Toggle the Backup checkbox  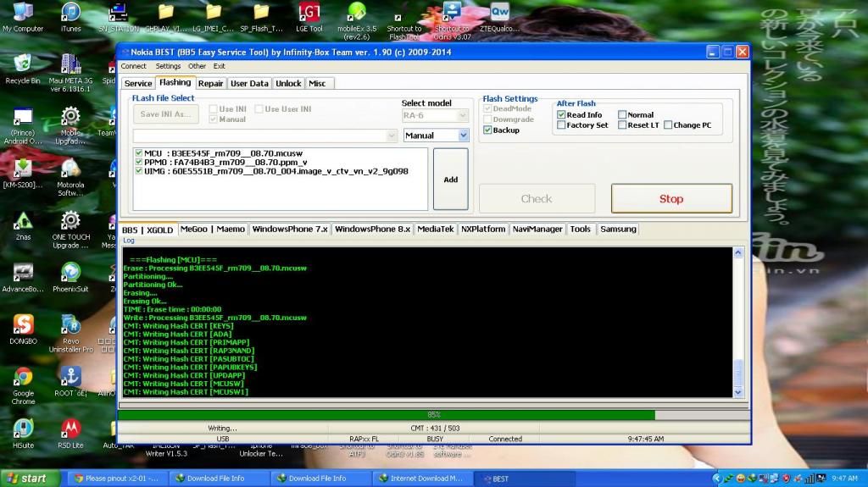487,130
